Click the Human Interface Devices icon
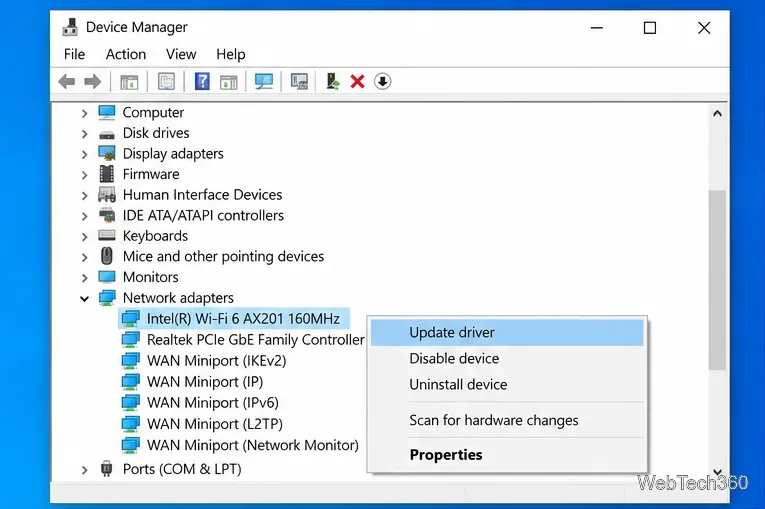 pos(107,195)
